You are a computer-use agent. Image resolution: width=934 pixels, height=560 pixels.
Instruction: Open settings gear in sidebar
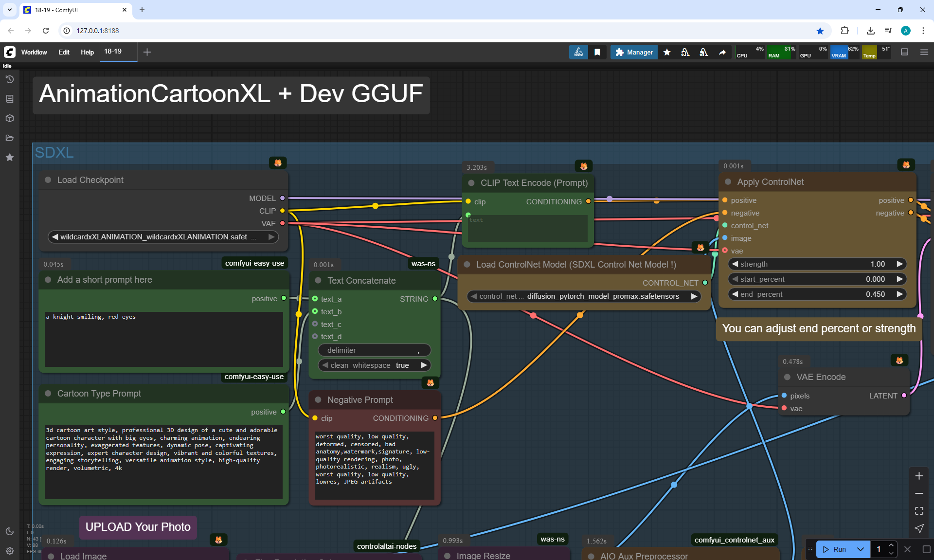(x=9, y=551)
